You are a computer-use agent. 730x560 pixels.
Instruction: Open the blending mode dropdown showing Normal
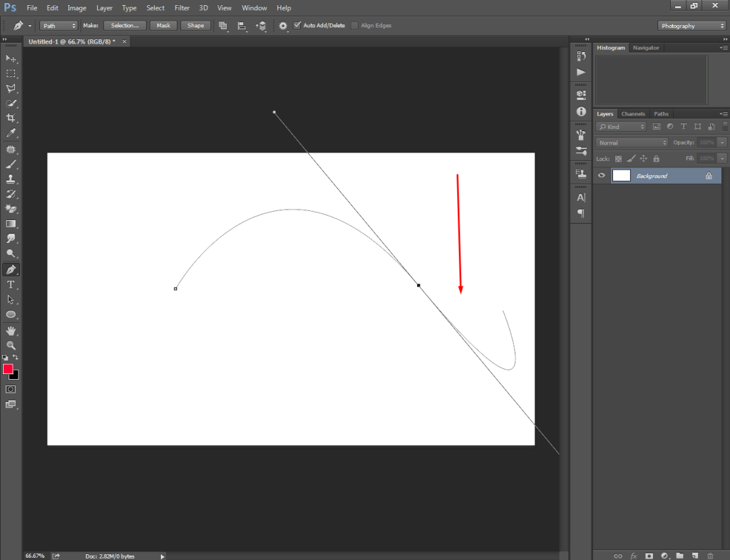click(x=631, y=142)
